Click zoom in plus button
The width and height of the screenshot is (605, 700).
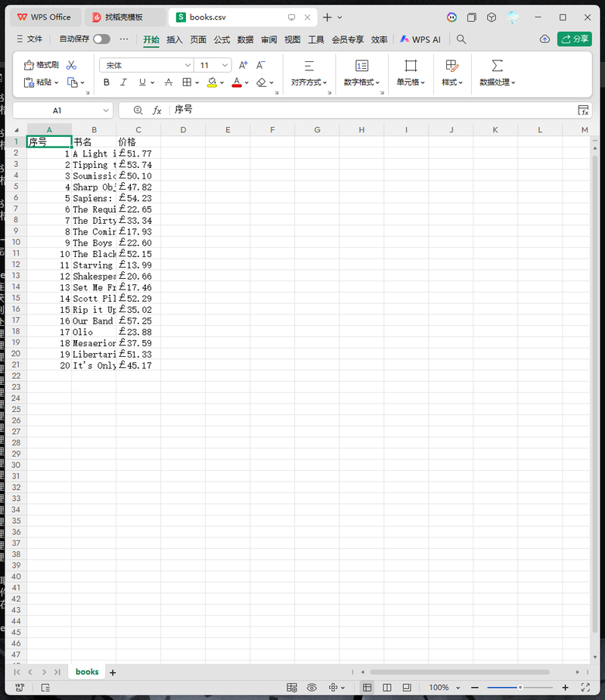565,687
